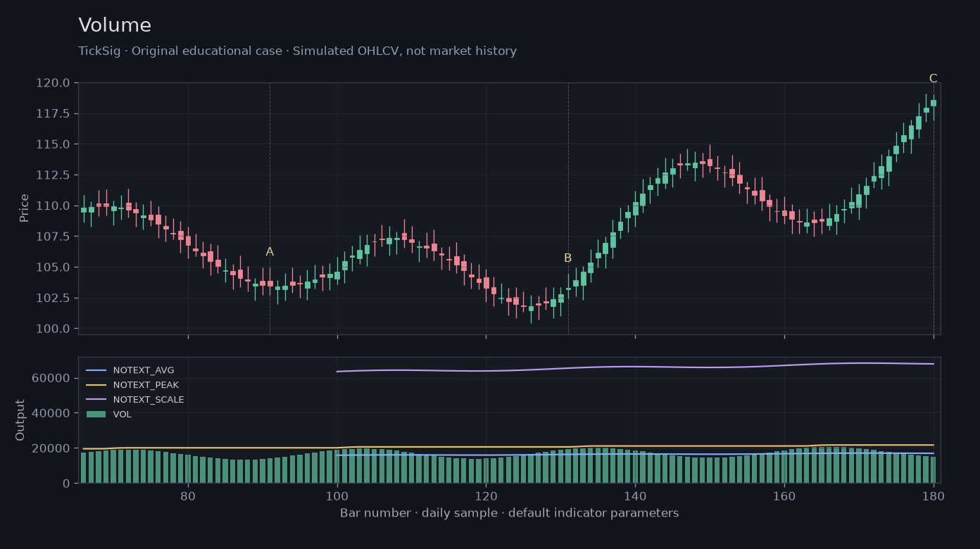Click the 102.5 price tick label
Image resolution: width=980 pixels, height=549 pixels.
(53, 298)
